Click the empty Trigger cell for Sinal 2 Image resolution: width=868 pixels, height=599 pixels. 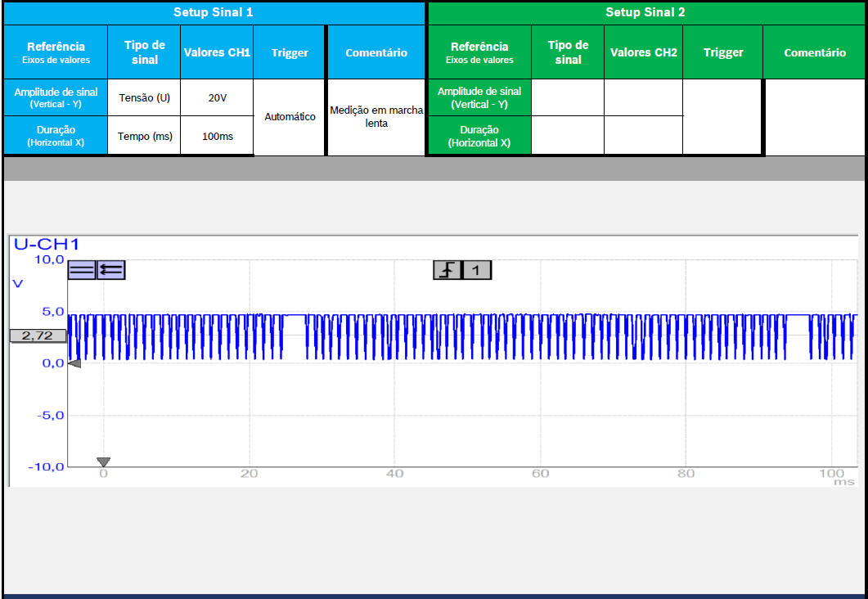coord(722,117)
